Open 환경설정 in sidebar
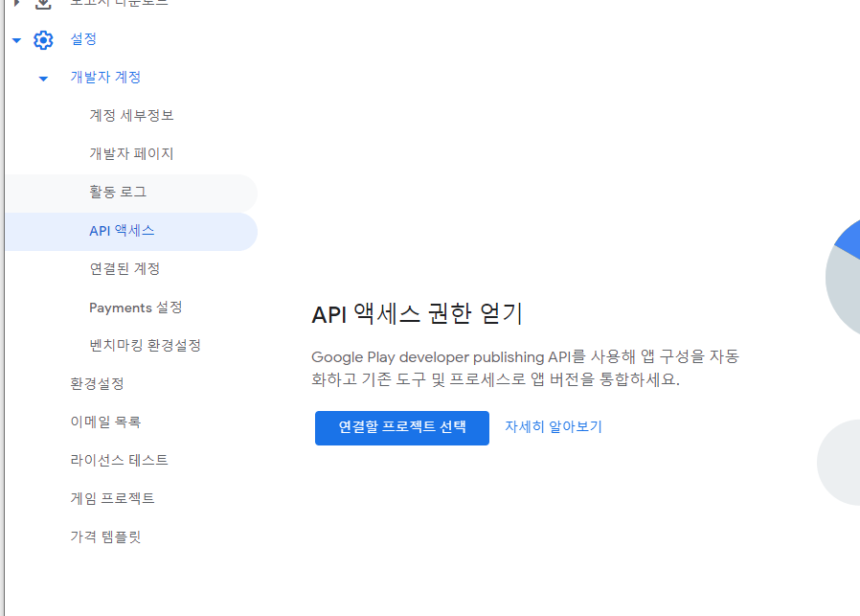 [97, 383]
